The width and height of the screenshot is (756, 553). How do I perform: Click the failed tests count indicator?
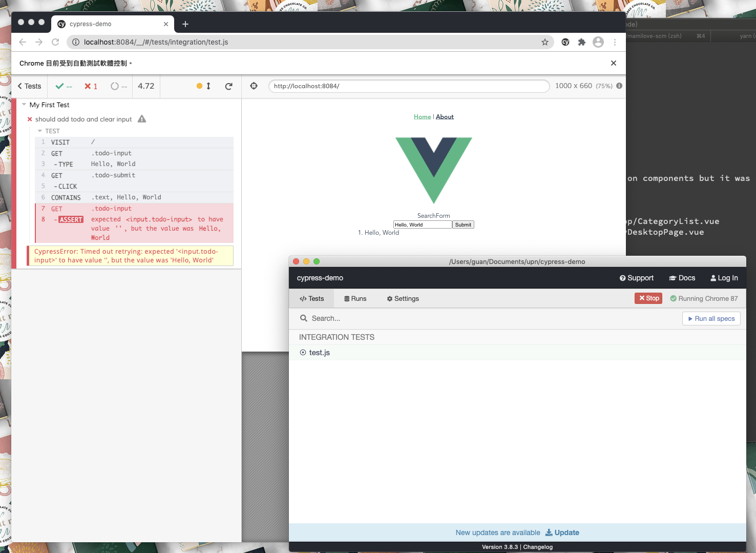pos(91,86)
